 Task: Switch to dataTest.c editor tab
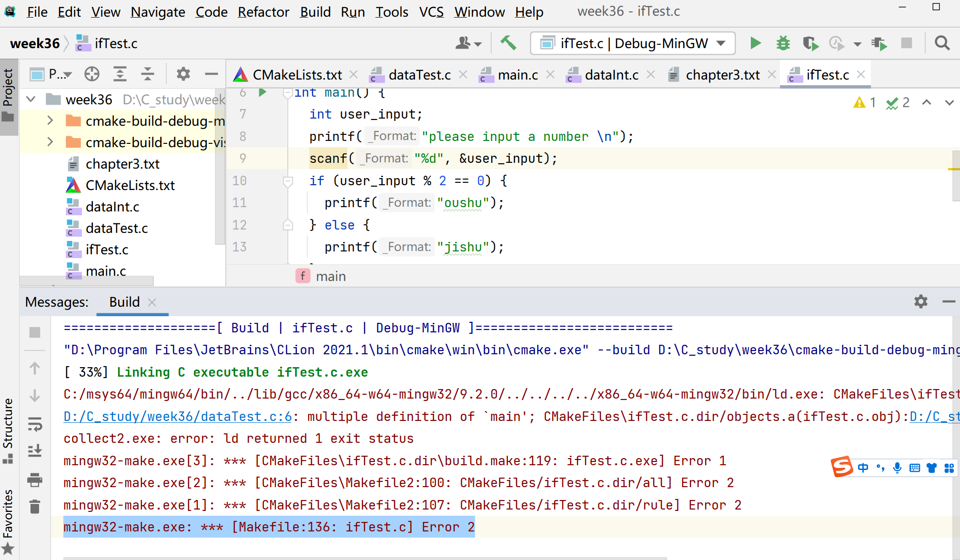pyautogui.click(x=419, y=75)
